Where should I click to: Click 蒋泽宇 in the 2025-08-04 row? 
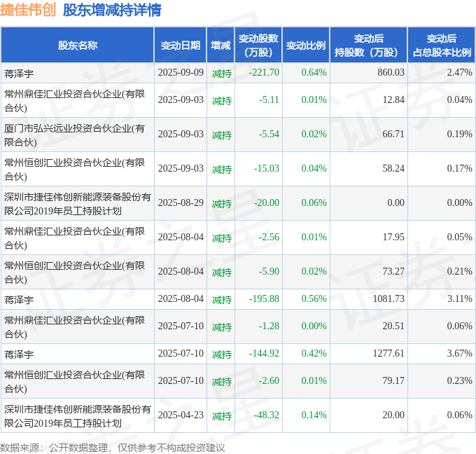pos(19,300)
